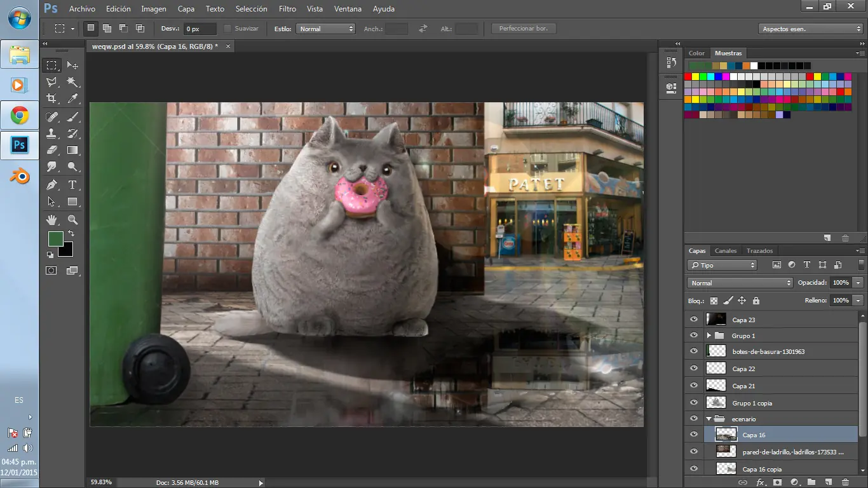Select the Gradient tool
The image size is (868, 488).
(72, 150)
